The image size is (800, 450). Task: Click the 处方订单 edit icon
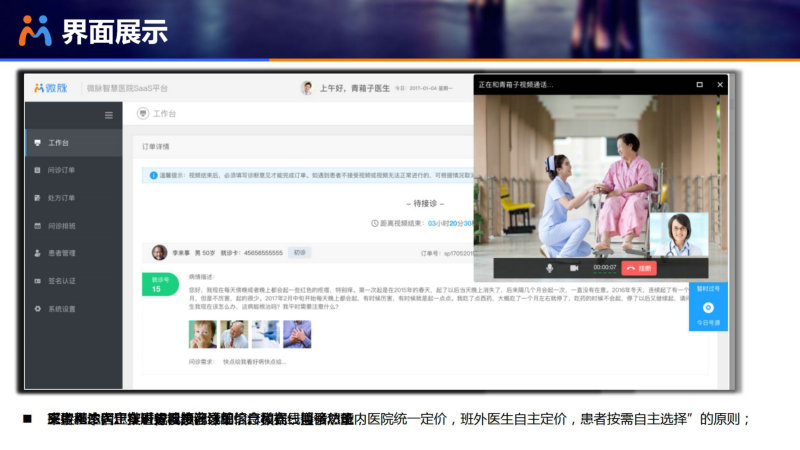37,198
